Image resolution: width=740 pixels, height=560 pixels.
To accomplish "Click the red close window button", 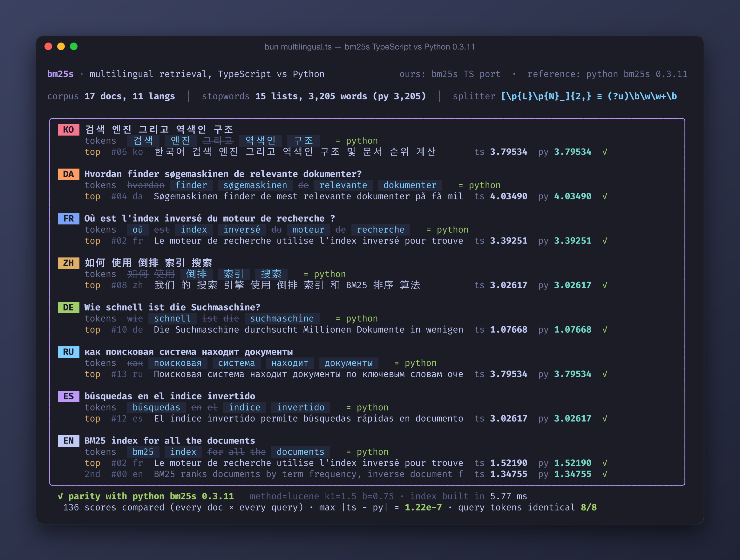I will [x=48, y=46].
